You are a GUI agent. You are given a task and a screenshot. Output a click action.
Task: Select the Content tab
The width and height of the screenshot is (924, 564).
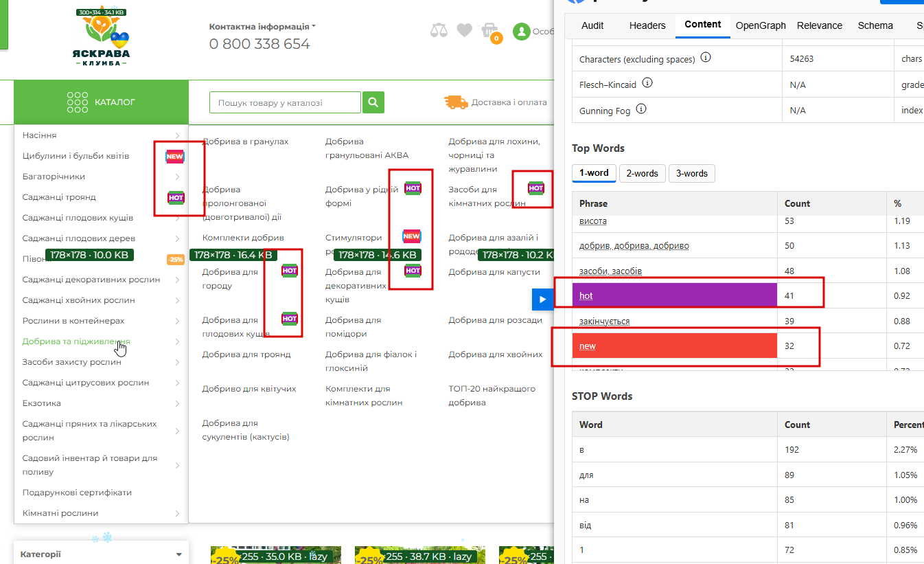pyautogui.click(x=703, y=25)
